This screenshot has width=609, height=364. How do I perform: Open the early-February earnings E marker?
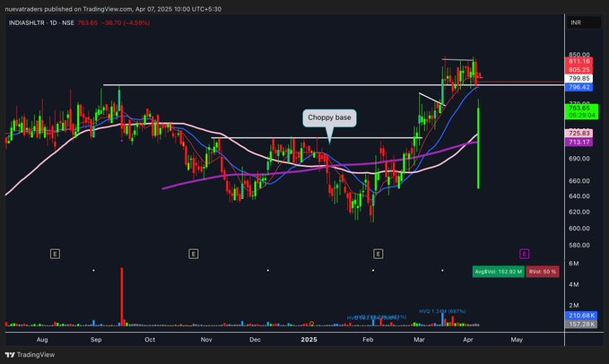coord(378,255)
